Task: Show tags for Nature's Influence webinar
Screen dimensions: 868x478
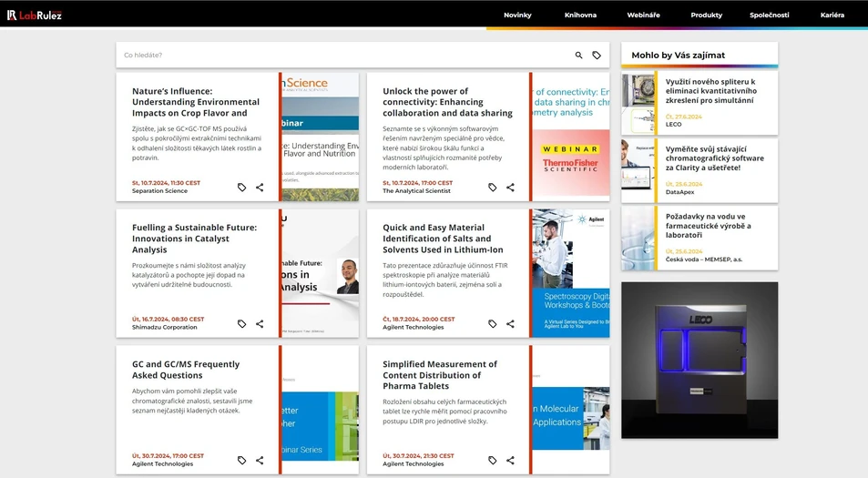Action: pos(241,188)
